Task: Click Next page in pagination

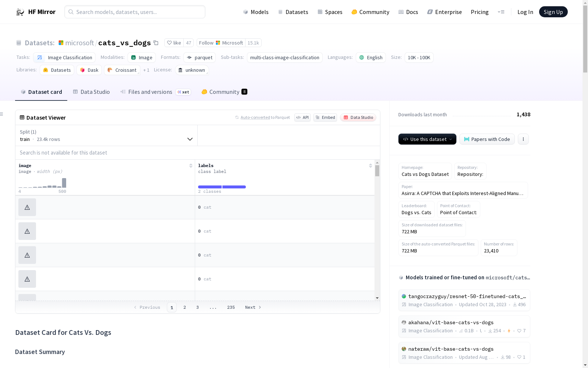Action: 253,307
